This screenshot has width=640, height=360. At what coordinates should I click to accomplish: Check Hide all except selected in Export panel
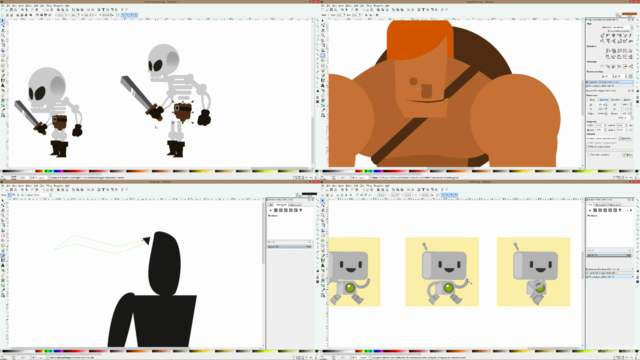click(587, 147)
